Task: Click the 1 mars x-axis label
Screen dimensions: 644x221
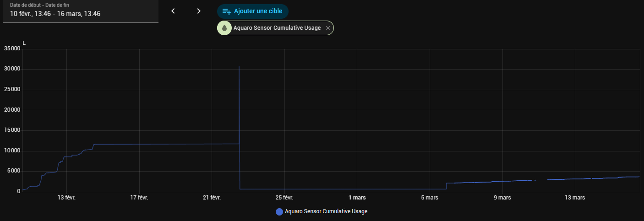Action: pos(357,198)
